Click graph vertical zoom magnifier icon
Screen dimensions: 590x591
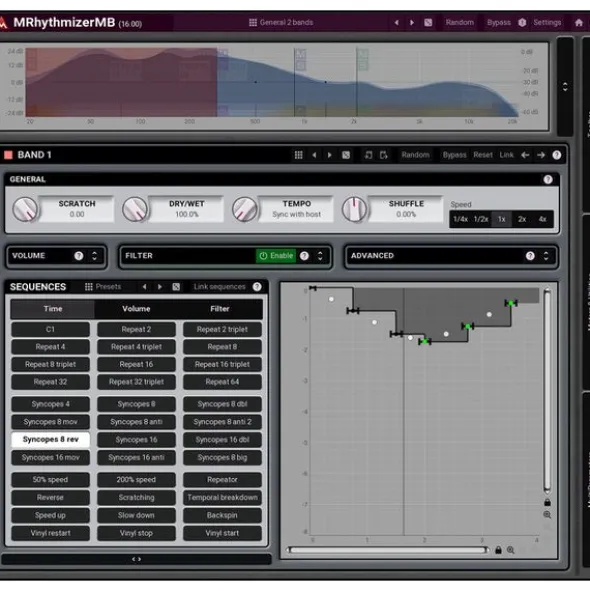[547, 514]
